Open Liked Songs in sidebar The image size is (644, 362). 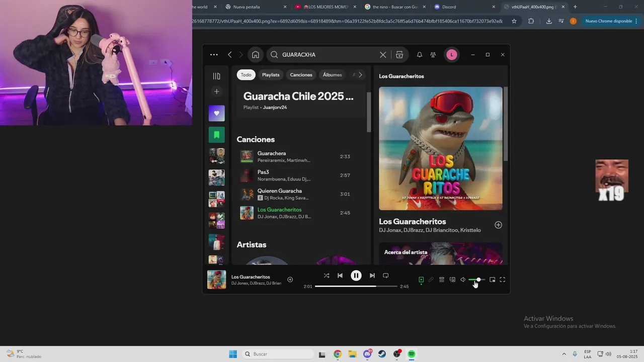(217, 113)
